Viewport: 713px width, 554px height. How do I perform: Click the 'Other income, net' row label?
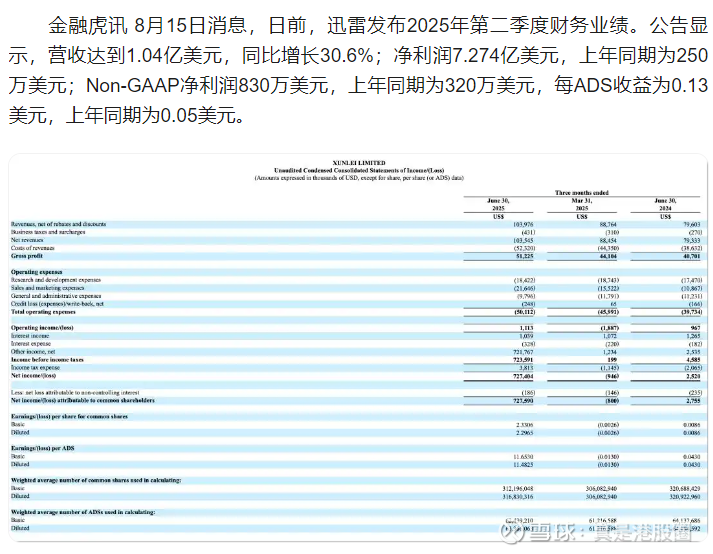[33, 352]
